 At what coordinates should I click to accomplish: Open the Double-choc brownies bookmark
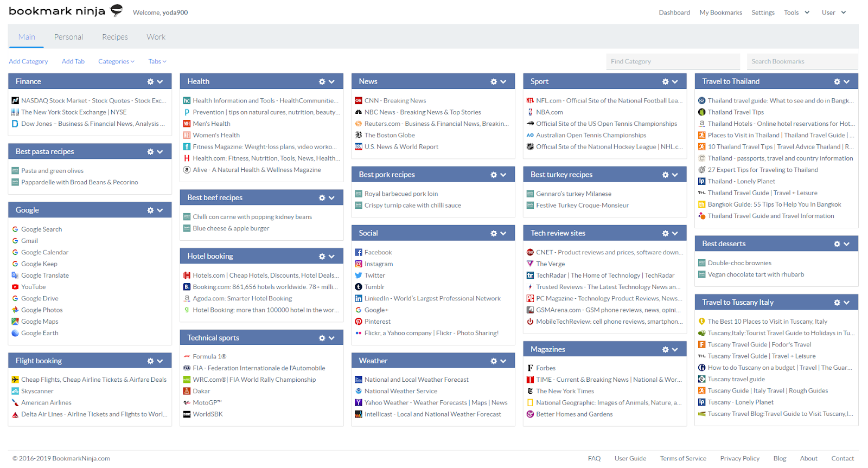tap(739, 263)
